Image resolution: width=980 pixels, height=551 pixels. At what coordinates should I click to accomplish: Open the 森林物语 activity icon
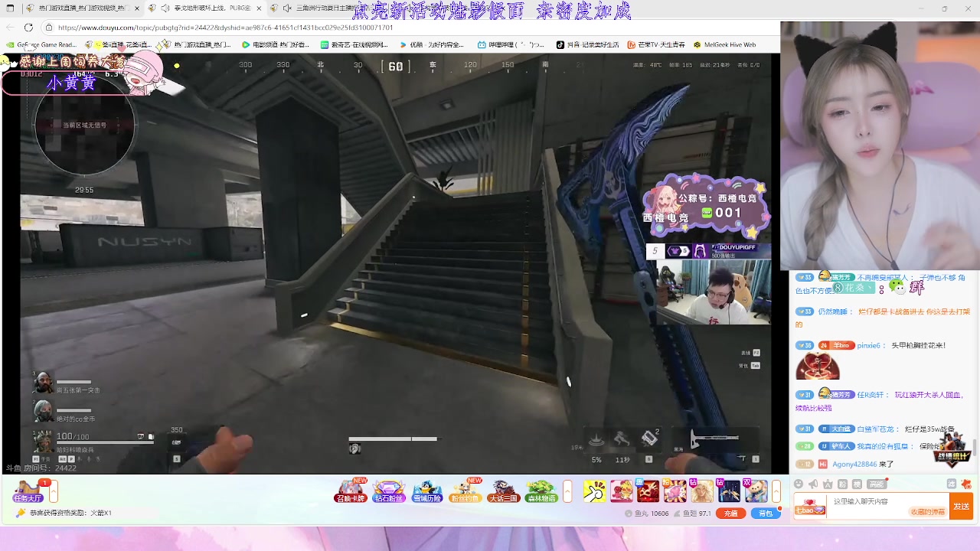(541, 491)
